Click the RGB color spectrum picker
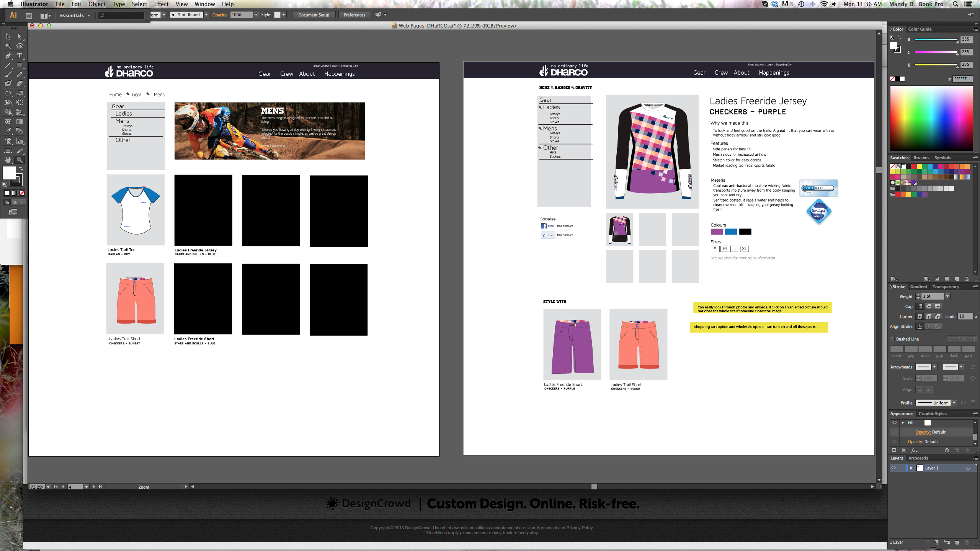 click(931, 119)
